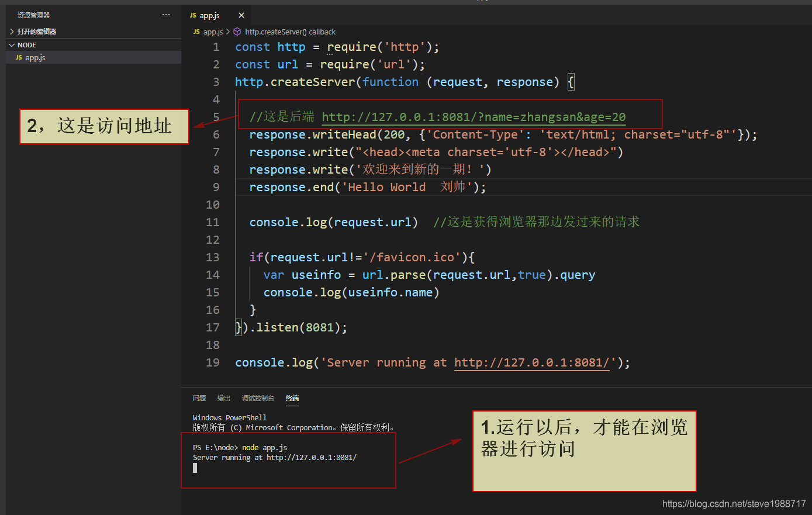
Task: Click the cube symbol icon in breadcrumb
Action: 237,32
